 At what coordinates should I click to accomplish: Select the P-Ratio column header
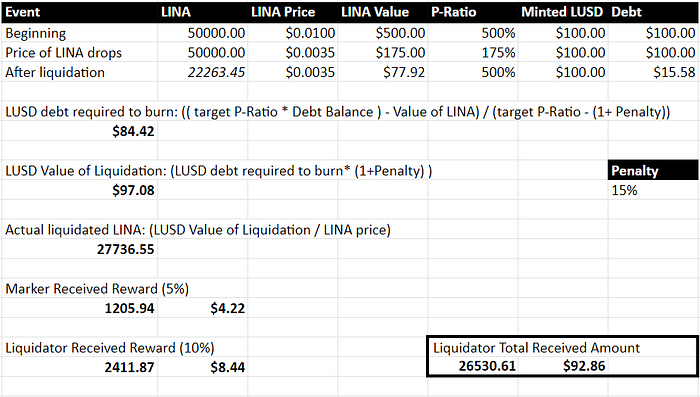point(472,12)
